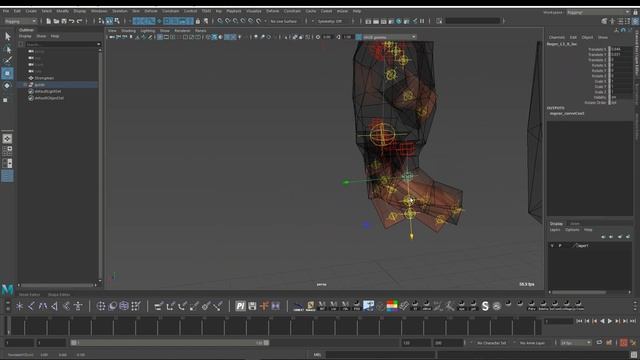Click the Translate X value field
The image size is (640, 360).
[x=621, y=49]
